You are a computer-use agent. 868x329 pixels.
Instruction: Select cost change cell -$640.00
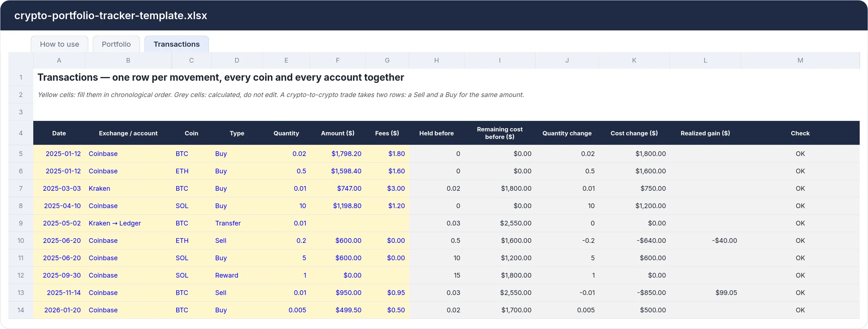click(x=634, y=241)
